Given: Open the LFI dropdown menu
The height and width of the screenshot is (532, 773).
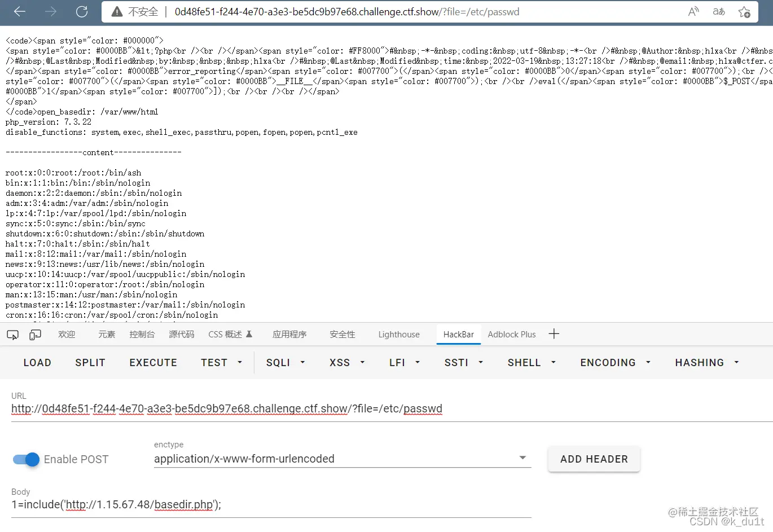Looking at the screenshot, I should pyautogui.click(x=404, y=363).
